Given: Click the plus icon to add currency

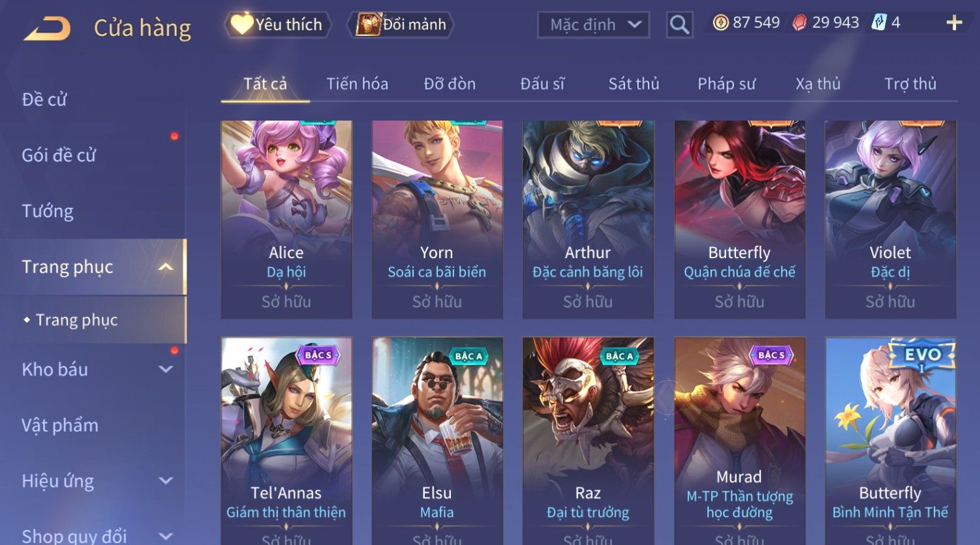Looking at the screenshot, I should pos(954,23).
